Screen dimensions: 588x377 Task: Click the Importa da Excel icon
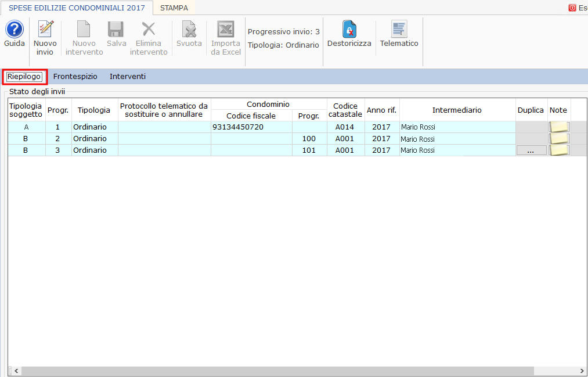pyautogui.click(x=226, y=29)
